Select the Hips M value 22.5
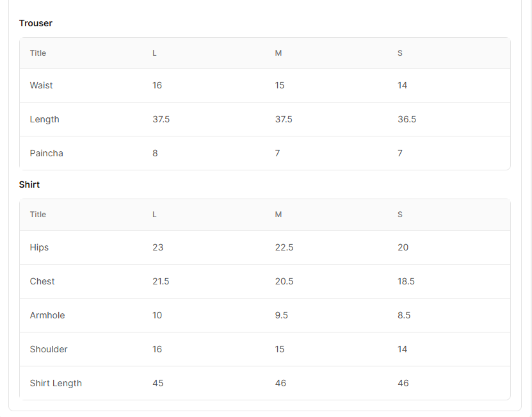Image resolution: width=532 pixels, height=417 pixels. point(284,247)
